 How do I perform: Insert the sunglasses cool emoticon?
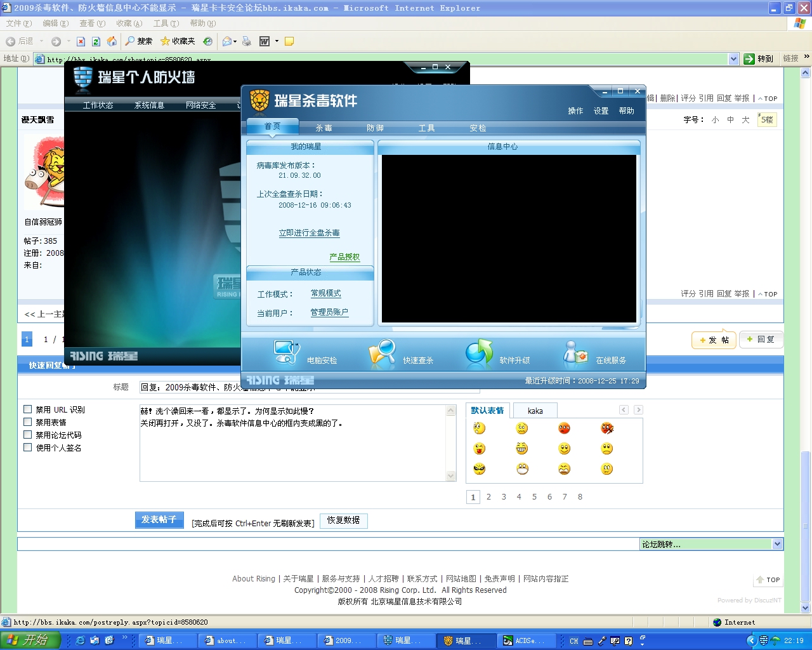click(480, 469)
